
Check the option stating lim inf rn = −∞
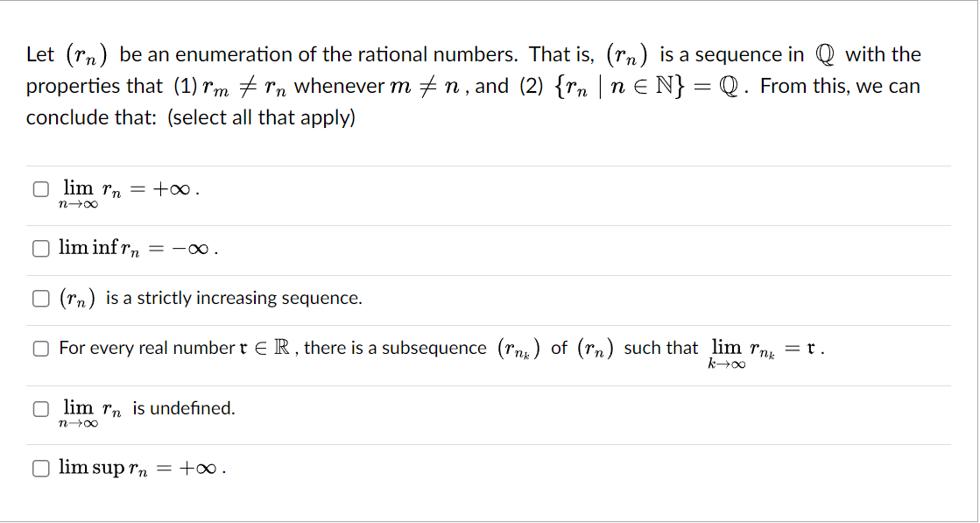point(40,249)
